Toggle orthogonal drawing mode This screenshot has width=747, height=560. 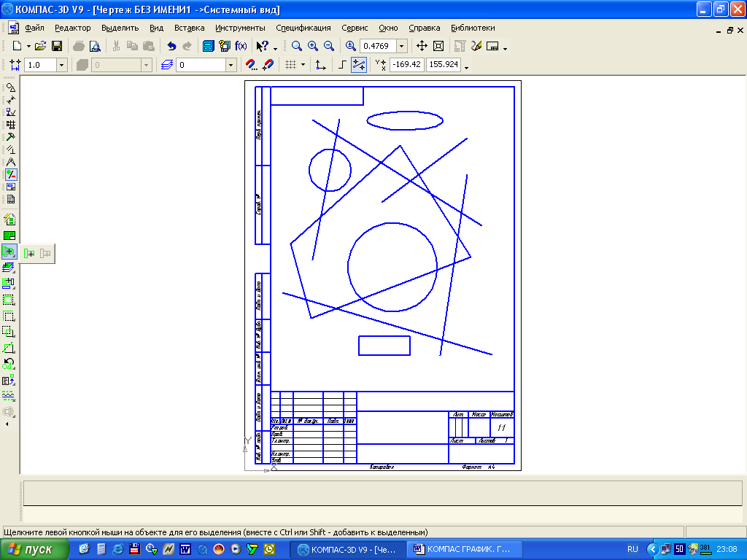point(343,65)
